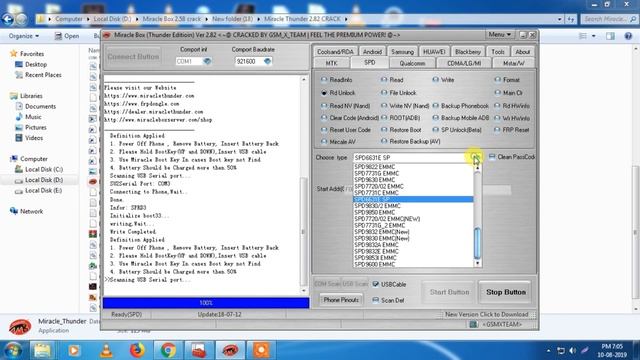Click the Open button in Explorer toolbar
The width and height of the screenshot is (640, 360).
[x=67, y=36]
